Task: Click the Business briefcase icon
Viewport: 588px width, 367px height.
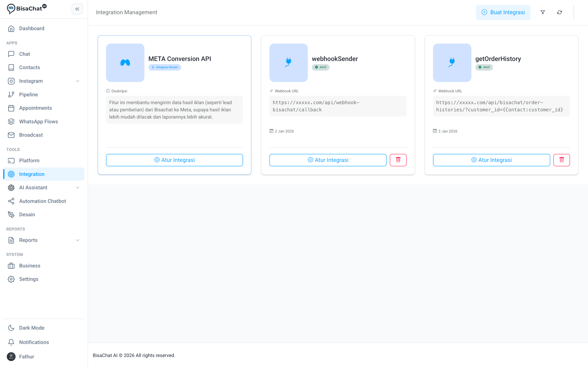Action: [x=11, y=265]
